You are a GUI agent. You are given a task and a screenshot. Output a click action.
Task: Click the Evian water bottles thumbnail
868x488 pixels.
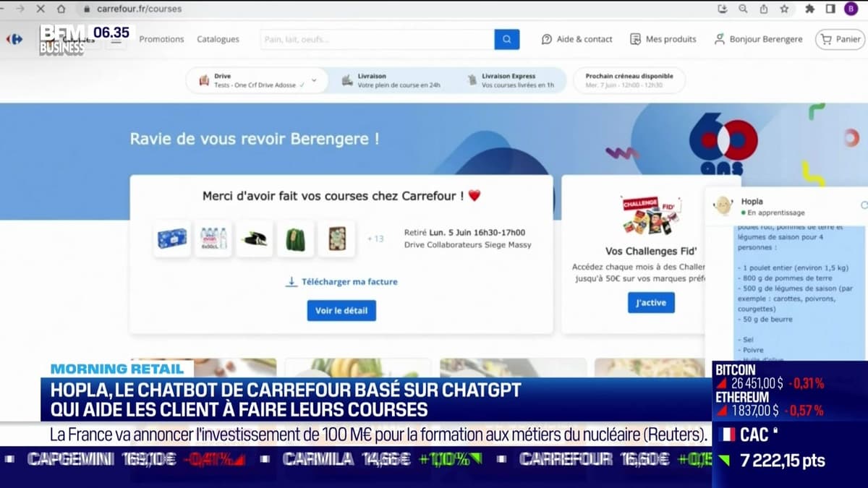coord(213,239)
